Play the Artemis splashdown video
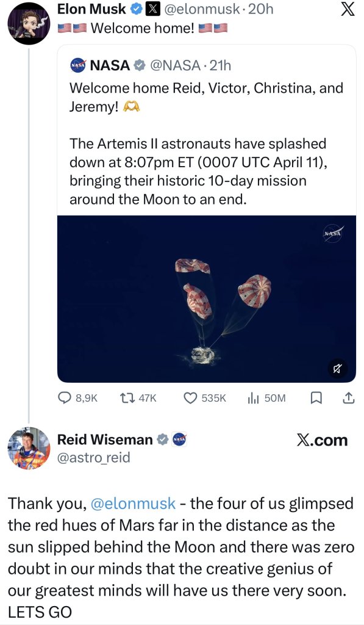 [x=207, y=299]
